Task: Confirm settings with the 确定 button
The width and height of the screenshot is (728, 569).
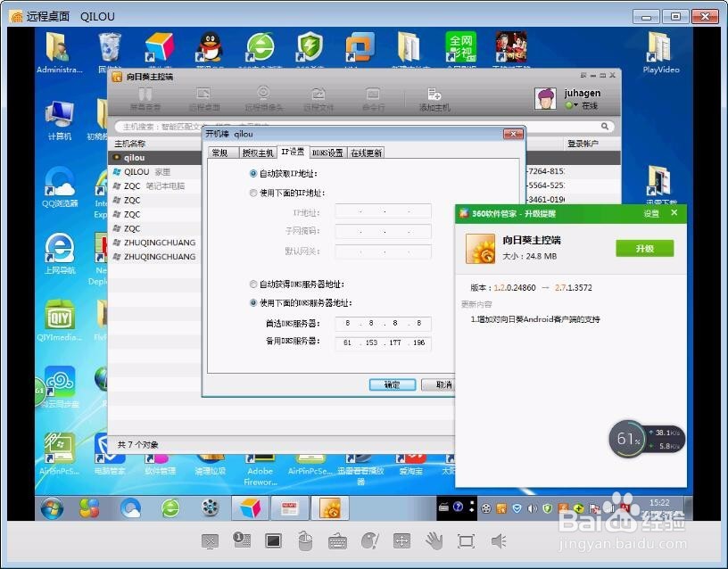Action: [391, 385]
